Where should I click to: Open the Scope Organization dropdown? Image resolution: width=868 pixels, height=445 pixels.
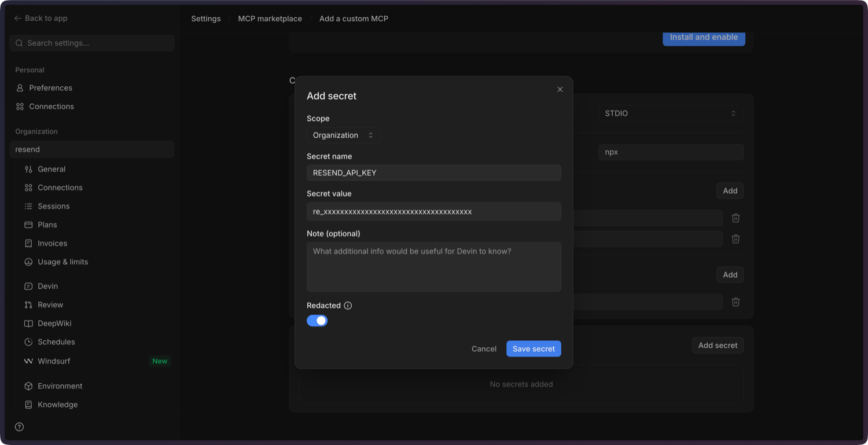(x=344, y=135)
